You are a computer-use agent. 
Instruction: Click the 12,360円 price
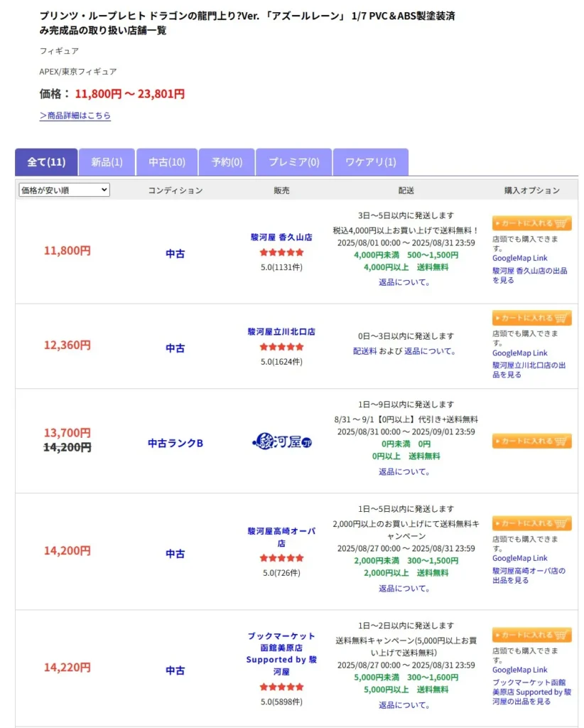(67, 345)
